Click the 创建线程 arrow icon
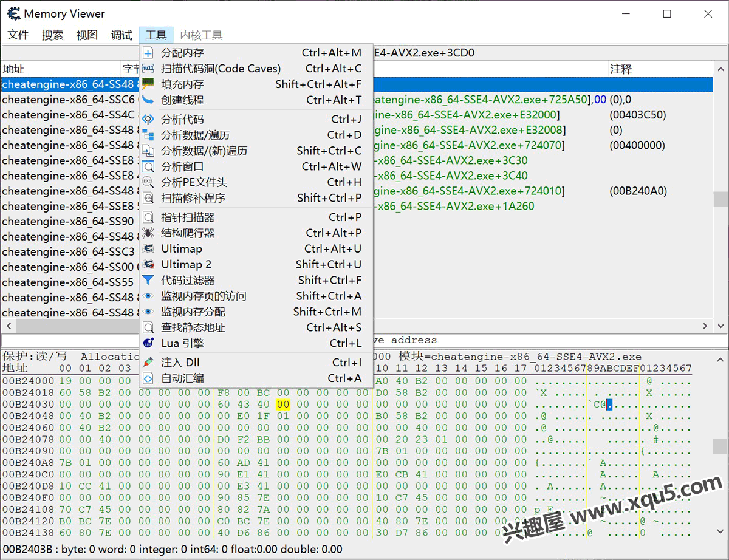 point(148,100)
